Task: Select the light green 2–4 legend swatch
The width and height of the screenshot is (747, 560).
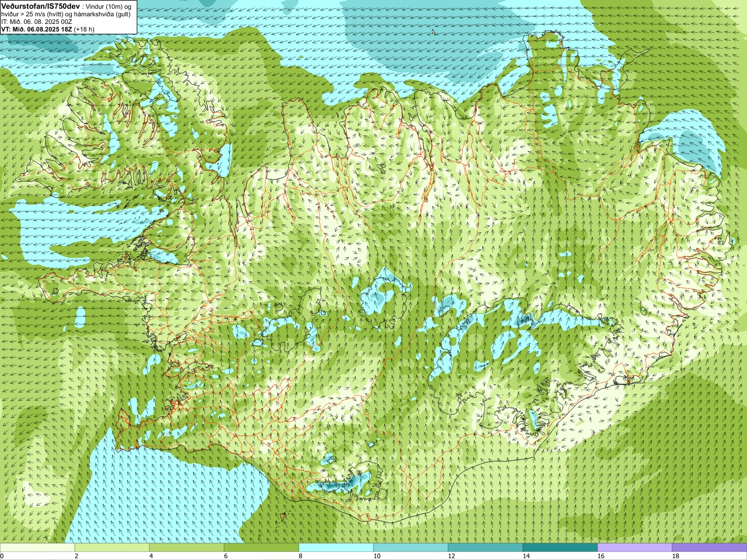Action: (112, 548)
